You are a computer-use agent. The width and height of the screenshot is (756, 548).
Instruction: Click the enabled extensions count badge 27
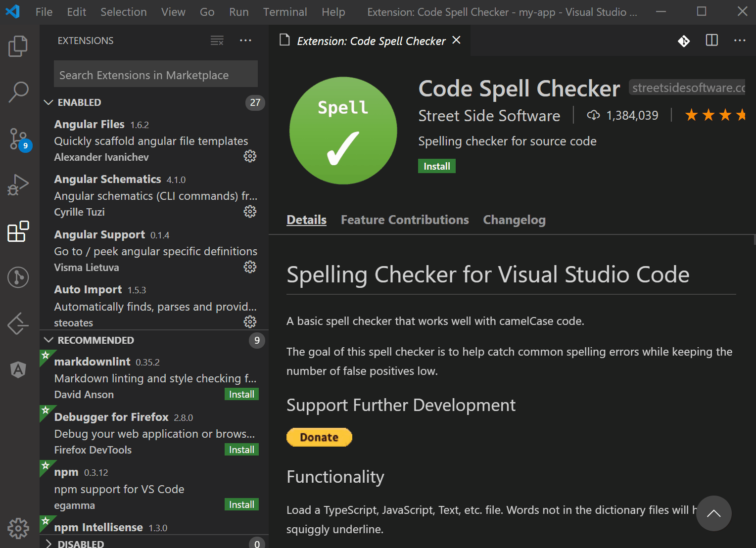click(x=255, y=102)
